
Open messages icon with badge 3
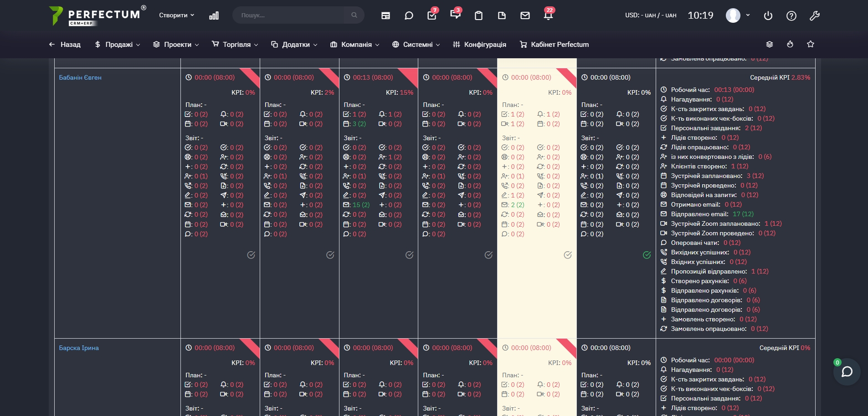[455, 15]
